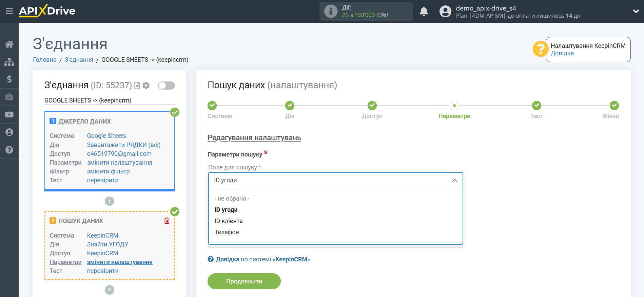Viewport: 644px width, 297px height.
Task: Click the user avatar icon
Action: 445,12
